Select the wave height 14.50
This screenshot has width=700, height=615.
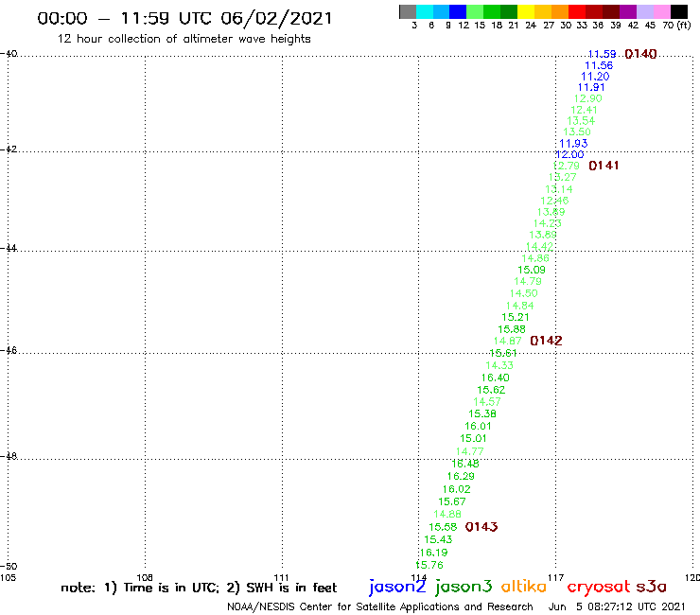coord(524,293)
